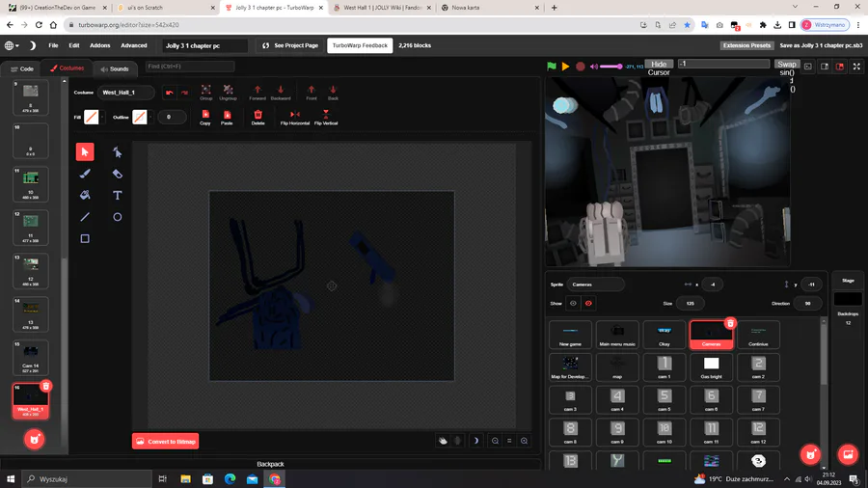Switch to small stage layout

pyautogui.click(x=825, y=67)
